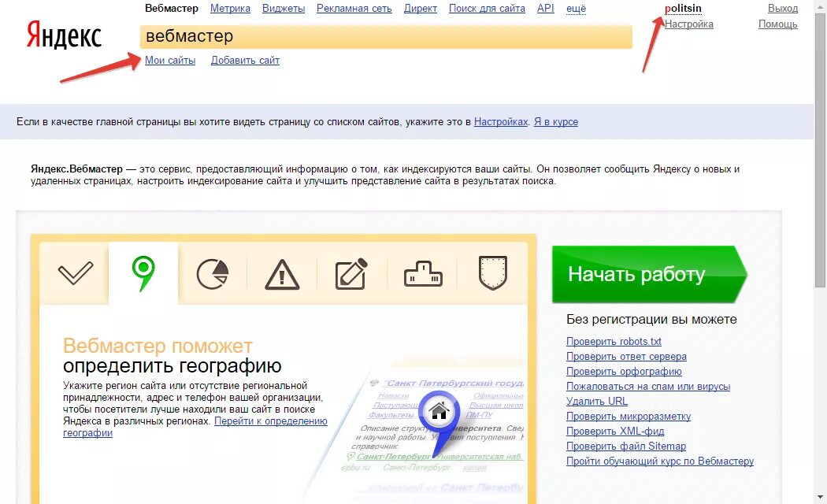The width and height of the screenshot is (827, 504).
Task: Open Проверить орфографию
Action: point(624,371)
